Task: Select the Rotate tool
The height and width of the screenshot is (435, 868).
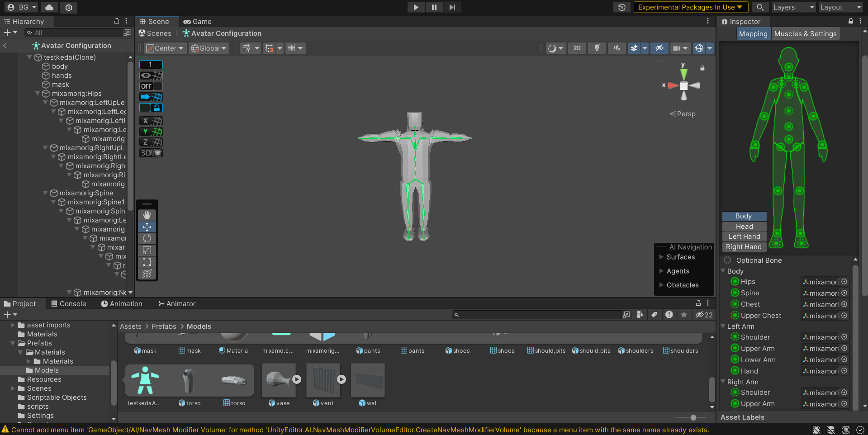Action: [x=147, y=239]
